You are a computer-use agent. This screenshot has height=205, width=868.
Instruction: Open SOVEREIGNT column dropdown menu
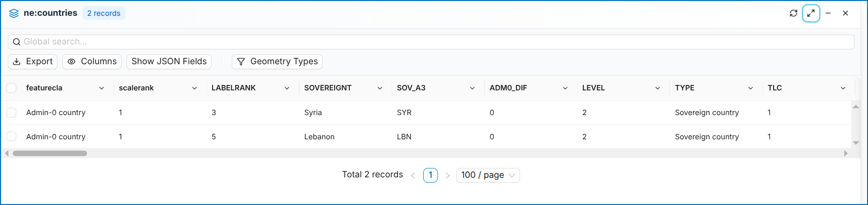380,88
